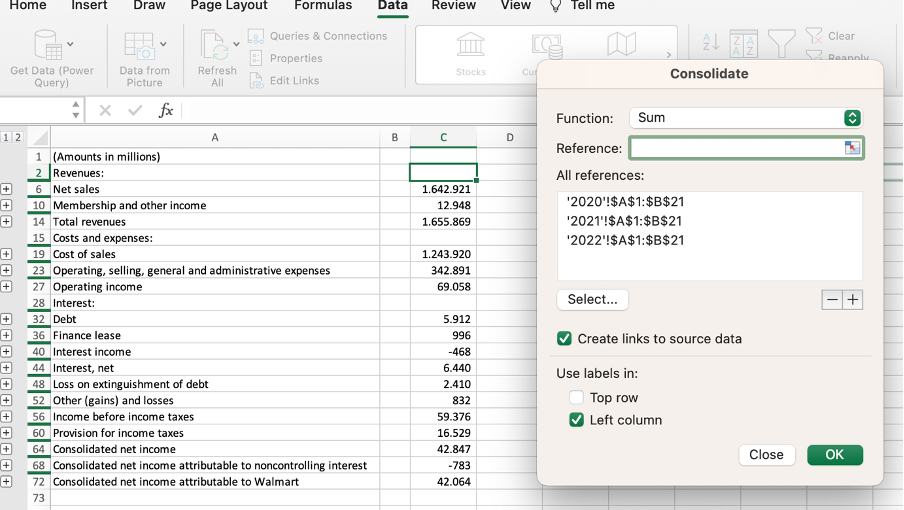The width and height of the screenshot is (904, 510).
Task: Switch to the Formulas ribbon tab
Action: pos(323,6)
